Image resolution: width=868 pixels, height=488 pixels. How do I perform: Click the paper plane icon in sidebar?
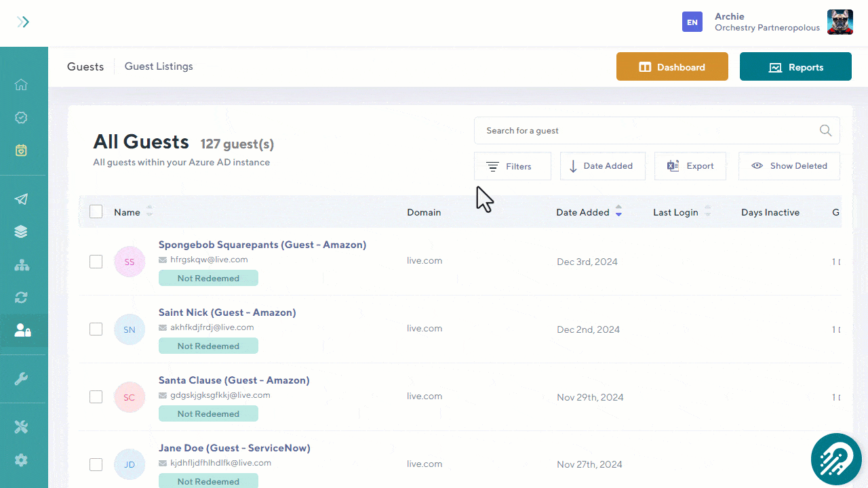tap(21, 199)
